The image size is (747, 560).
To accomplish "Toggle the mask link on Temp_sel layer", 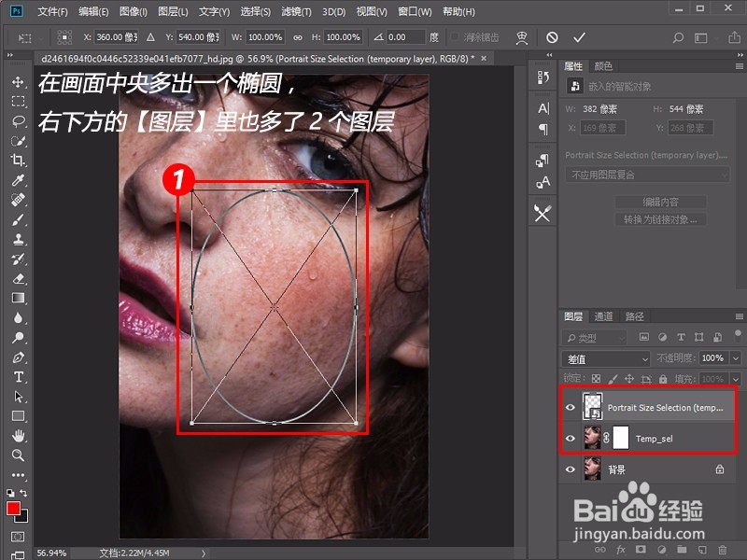I will click(606, 438).
